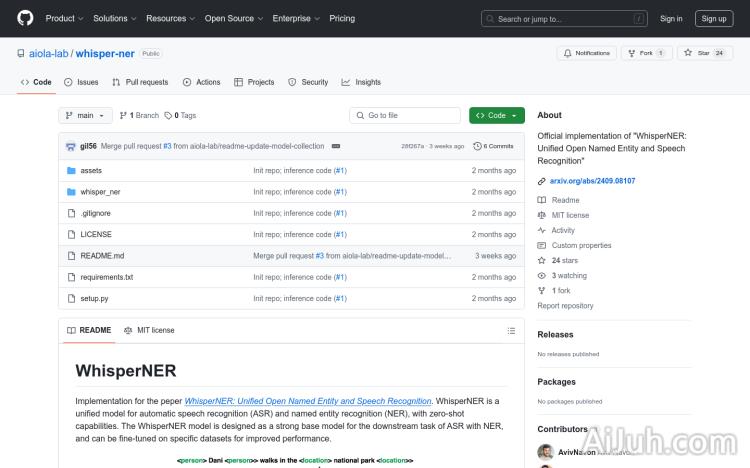
Task: Click the Sign up button
Action: 714,18
